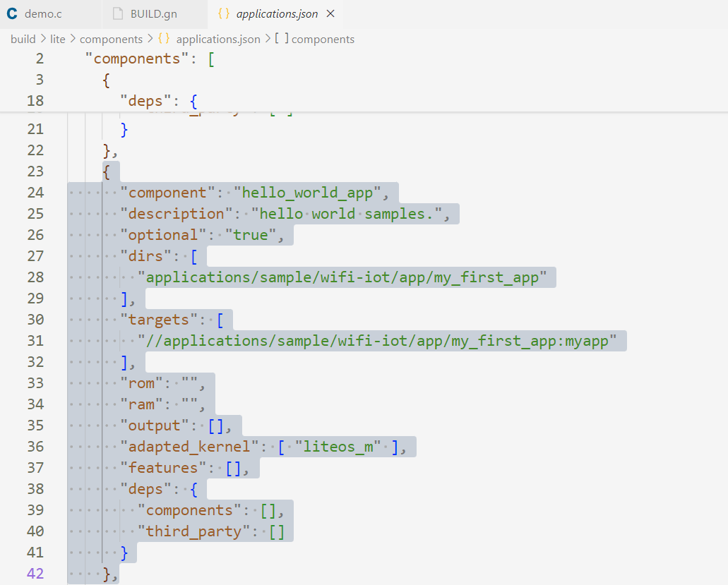728x585 pixels.
Task: Click the array brackets icon in the breadcrumb
Action: [x=281, y=40]
